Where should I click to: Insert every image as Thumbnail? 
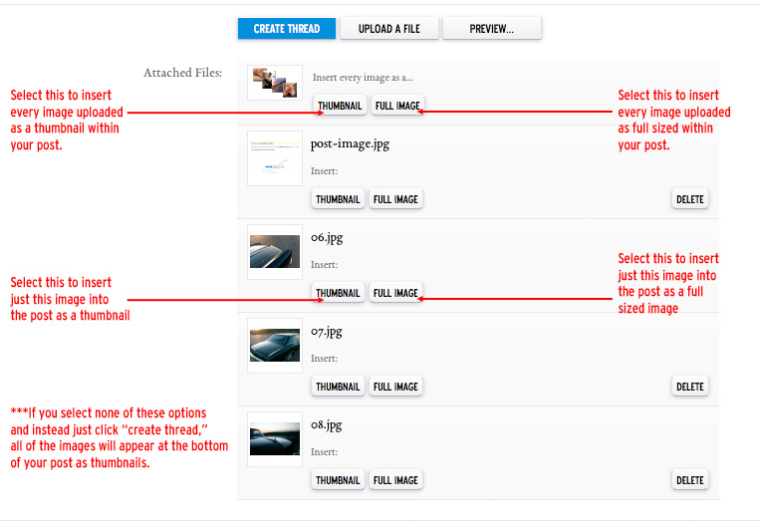(338, 106)
